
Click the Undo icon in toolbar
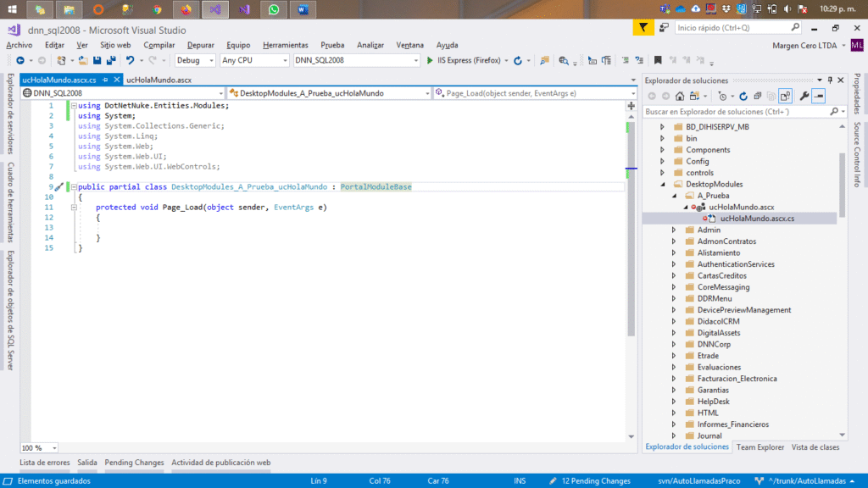coord(130,60)
